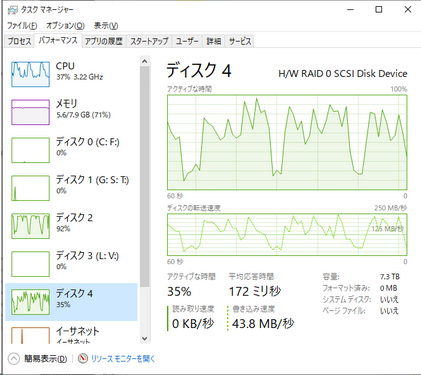Click the Task Manager title bar icon

tap(12, 10)
